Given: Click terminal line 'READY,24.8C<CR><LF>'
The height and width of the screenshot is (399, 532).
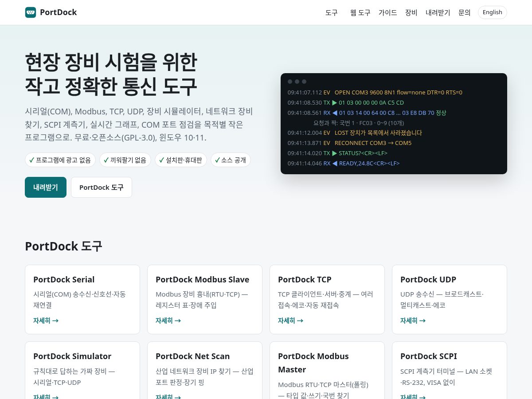Looking at the screenshot, I should [x=344, y=164].
